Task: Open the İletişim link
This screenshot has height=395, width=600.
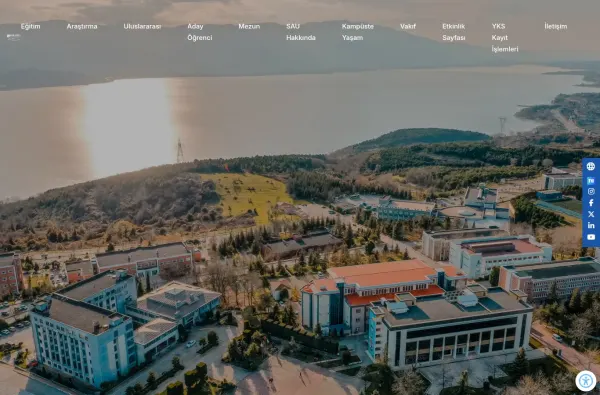Action: [x=556, y=26]
